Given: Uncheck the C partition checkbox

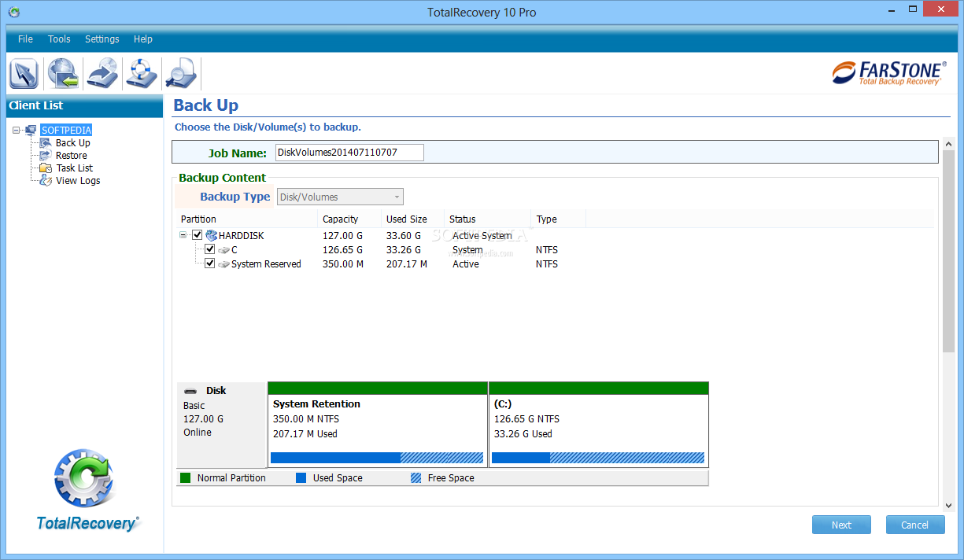Looking at the screenshot, I should point(210,249).
